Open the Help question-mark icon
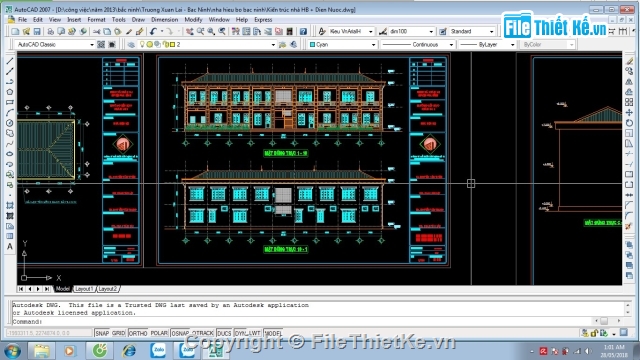The height and width of the screenshot is (360, 640). coord(303,31)
